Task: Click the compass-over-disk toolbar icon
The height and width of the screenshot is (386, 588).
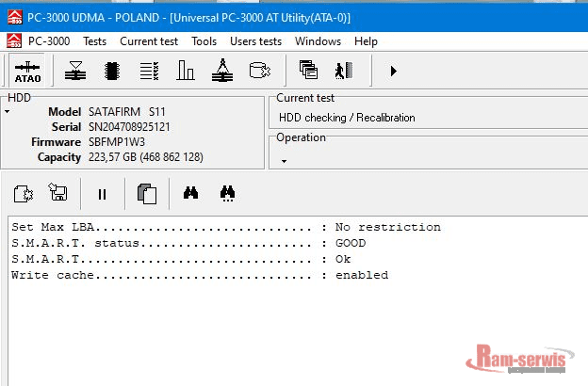Action: [x=222, y=70]
